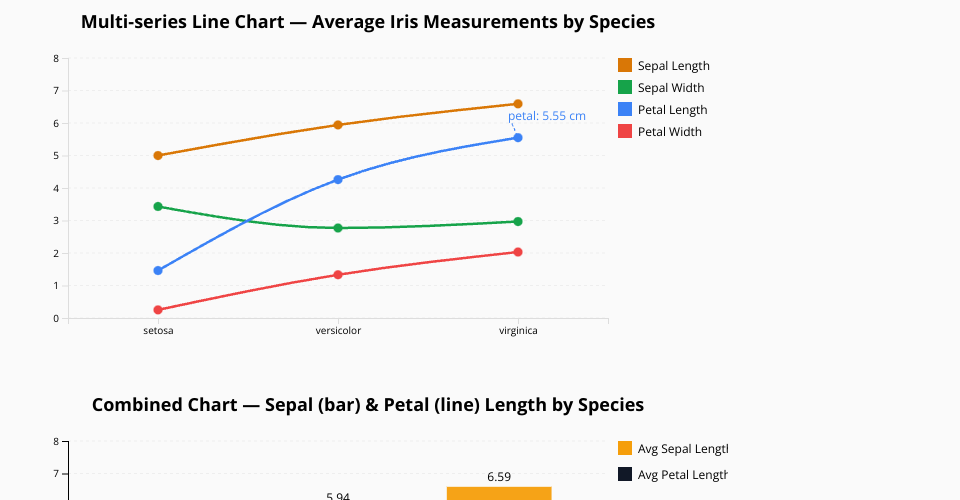Viewport: 960px width, 500px height.
Task: Toggle the Sepal Width legend label
Action: coord(670,88)
